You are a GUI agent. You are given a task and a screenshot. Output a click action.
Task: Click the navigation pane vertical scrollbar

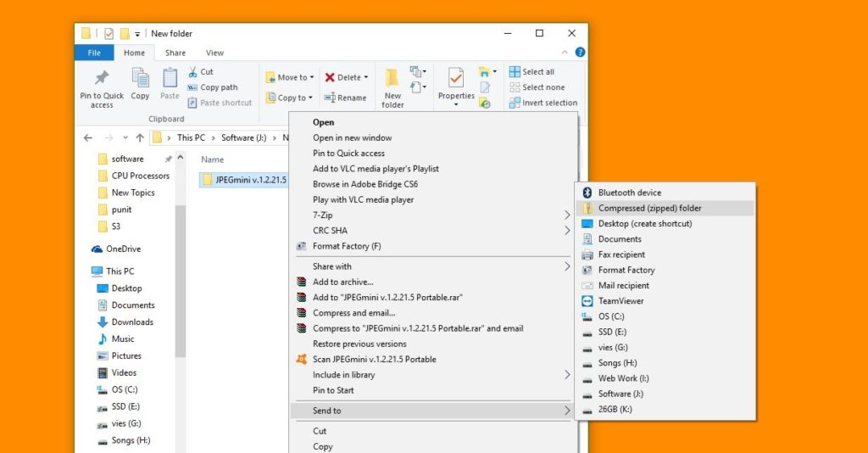[180, 280]
